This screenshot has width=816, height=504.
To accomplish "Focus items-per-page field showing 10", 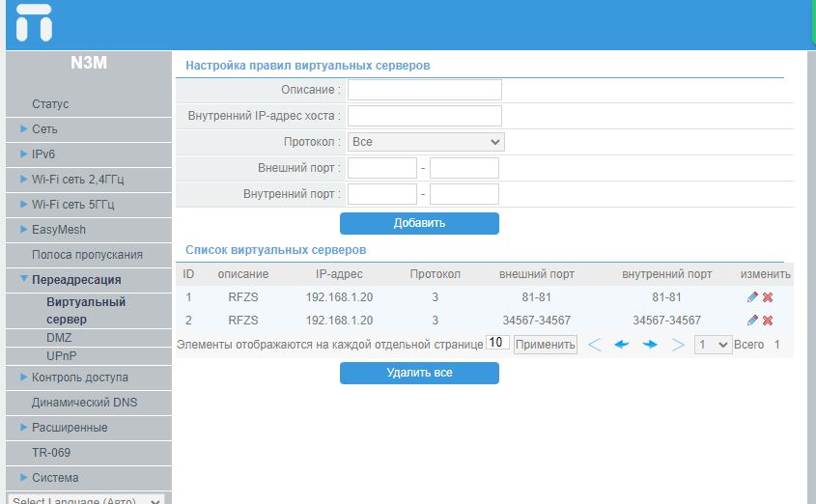I will point(497,342).
